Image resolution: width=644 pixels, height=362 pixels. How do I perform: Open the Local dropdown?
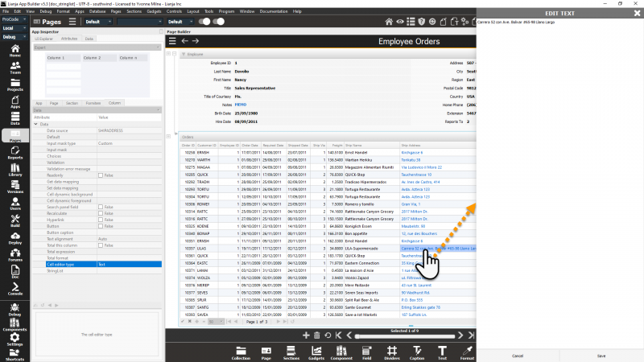coord(14,28)
